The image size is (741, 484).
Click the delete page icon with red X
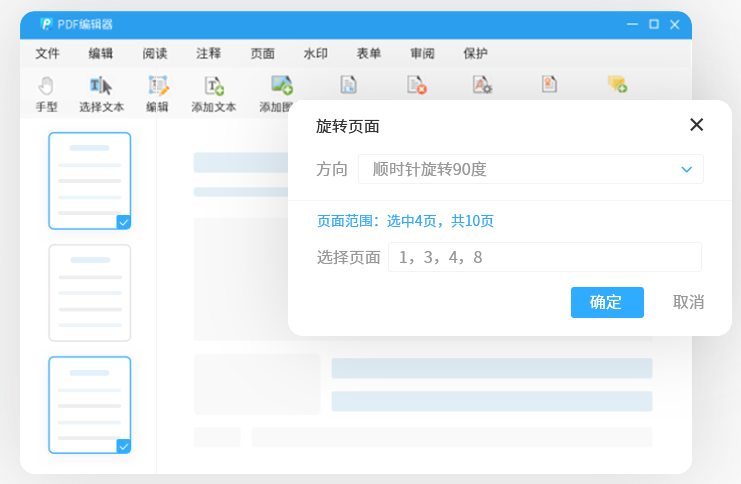click(417, 85)
